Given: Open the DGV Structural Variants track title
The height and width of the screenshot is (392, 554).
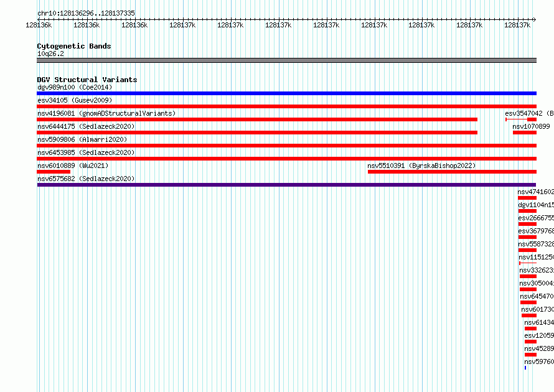Looking at the screenshot, I should [87, 80].
